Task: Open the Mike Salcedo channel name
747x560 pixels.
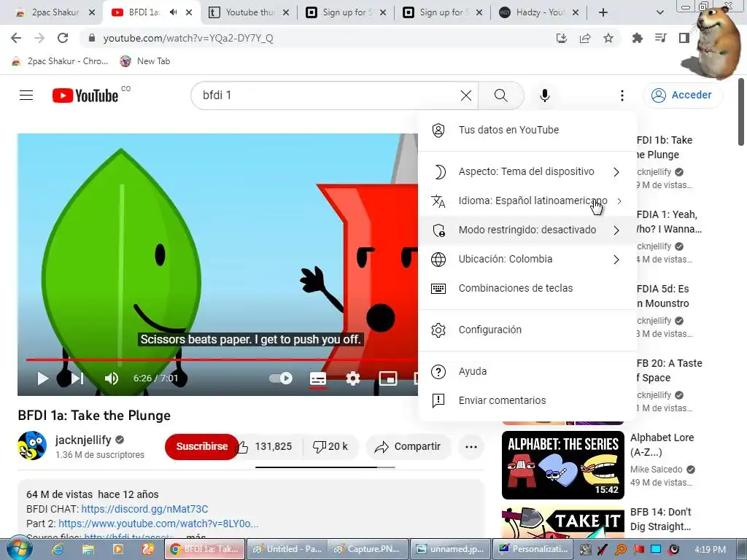Action: [x=657, y=470]
